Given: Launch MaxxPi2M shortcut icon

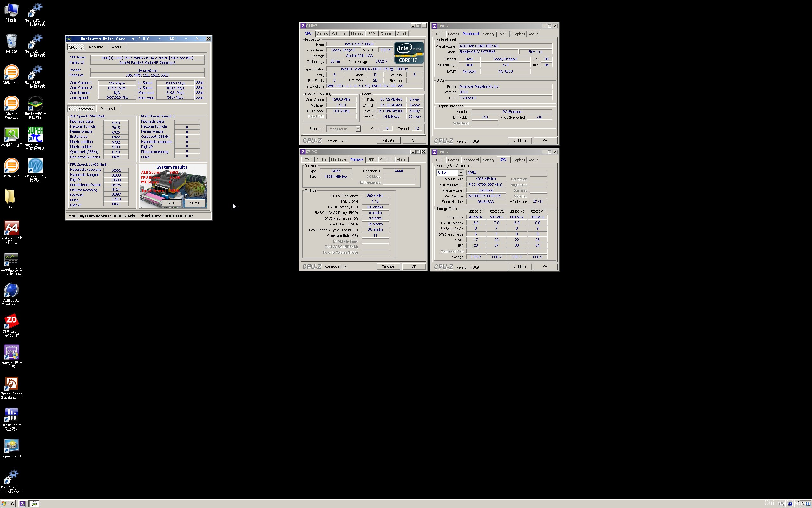Looking at the screenshot, I should (35, 76).
